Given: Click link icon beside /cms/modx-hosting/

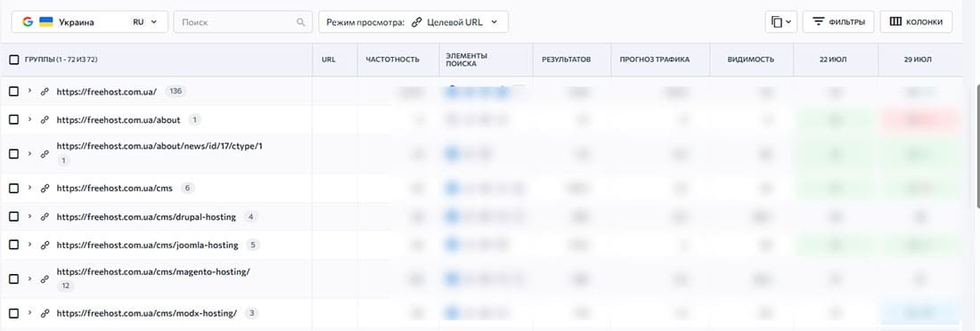Looking at the screenshot, I should (45, 313).
